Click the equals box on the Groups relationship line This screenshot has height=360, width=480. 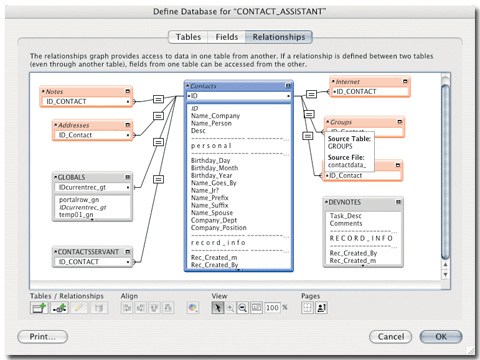tap(309, 114)
